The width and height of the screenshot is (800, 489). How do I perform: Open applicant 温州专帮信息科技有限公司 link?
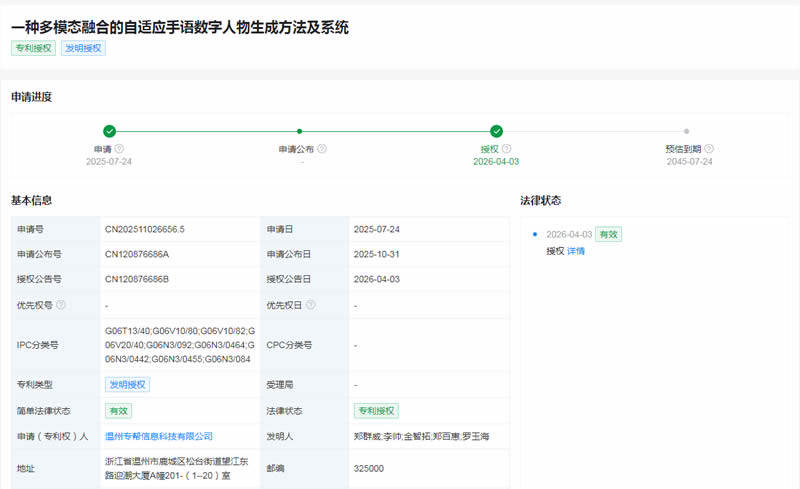pyautogui.click(x=159, y=436)
